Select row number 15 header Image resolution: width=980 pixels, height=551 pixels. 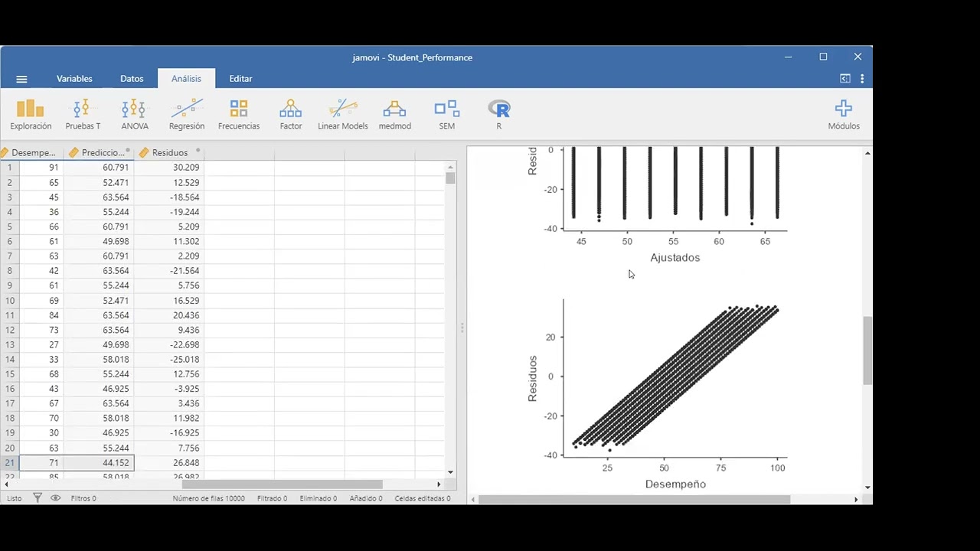10,373
